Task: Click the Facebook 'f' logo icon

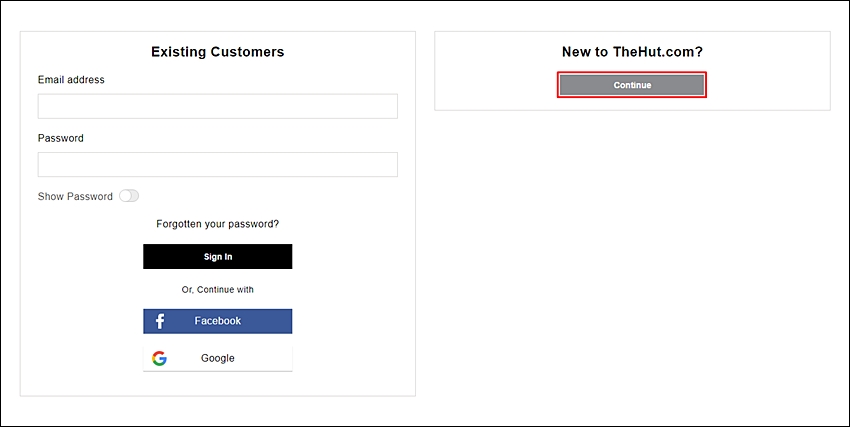Action: click(159, 321)
